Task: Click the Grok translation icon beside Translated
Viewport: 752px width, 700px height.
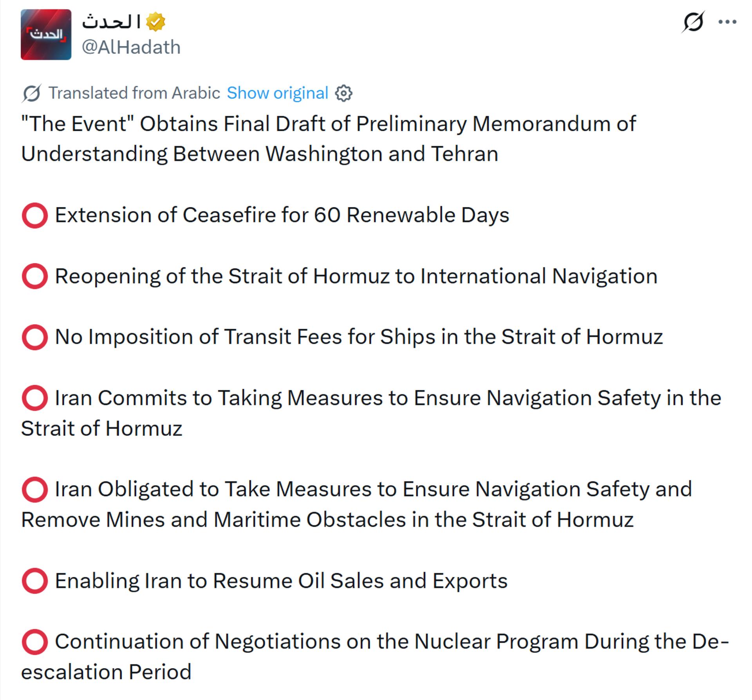Action: [x=31, y=93]
